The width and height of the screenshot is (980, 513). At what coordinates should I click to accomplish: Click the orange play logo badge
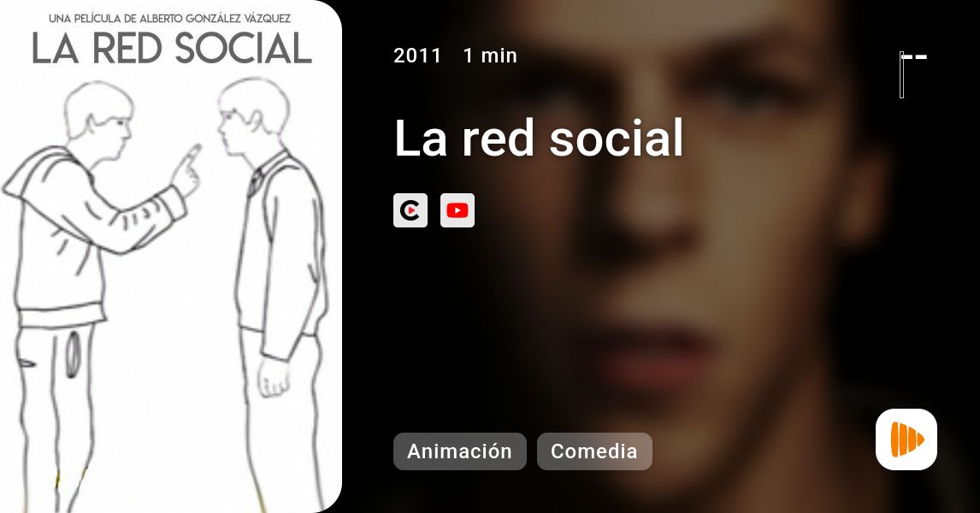coord(906,439)
